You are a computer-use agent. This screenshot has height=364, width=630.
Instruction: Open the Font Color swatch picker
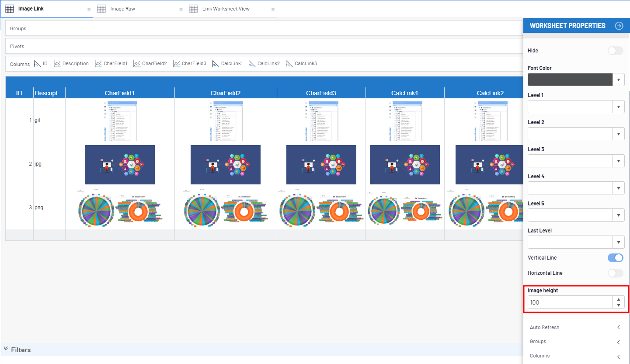coord(570,80)
